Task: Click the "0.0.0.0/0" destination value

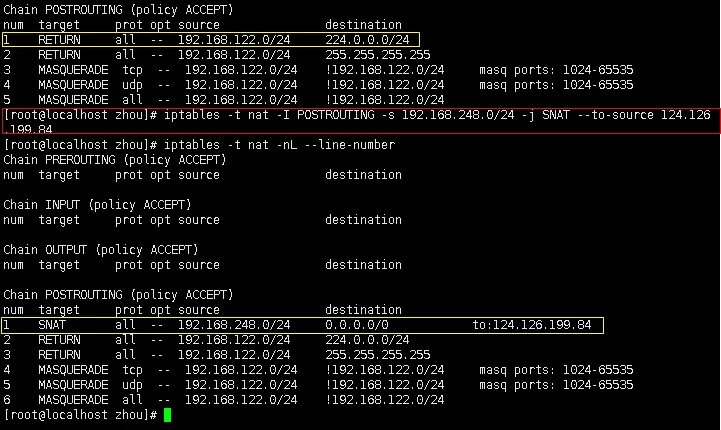Action: coord(357,325)
